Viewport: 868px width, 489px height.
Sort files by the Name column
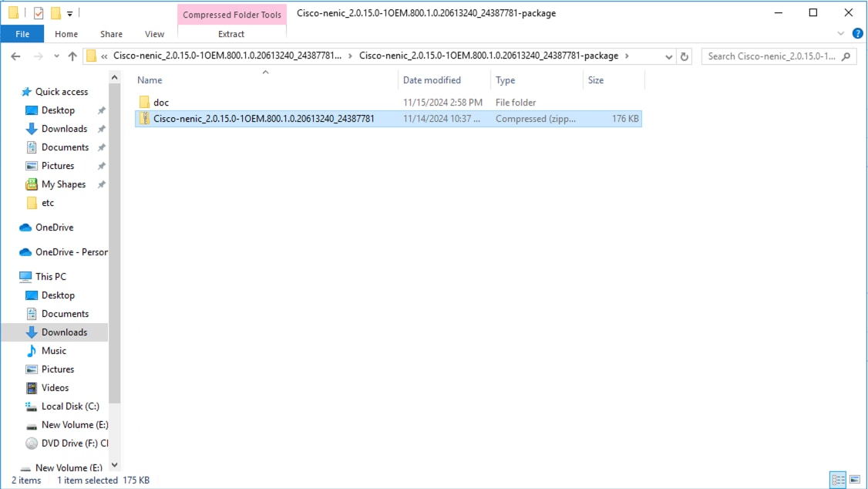[x=150, y=80]
